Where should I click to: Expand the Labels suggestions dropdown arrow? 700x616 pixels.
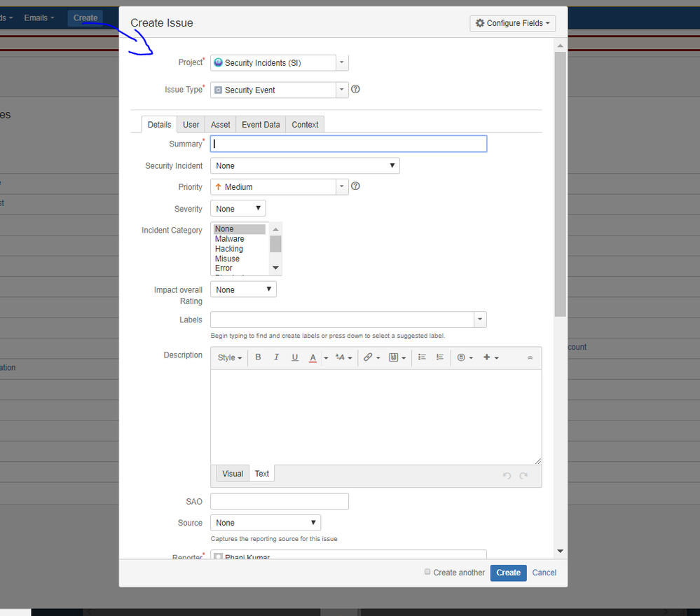481,320
